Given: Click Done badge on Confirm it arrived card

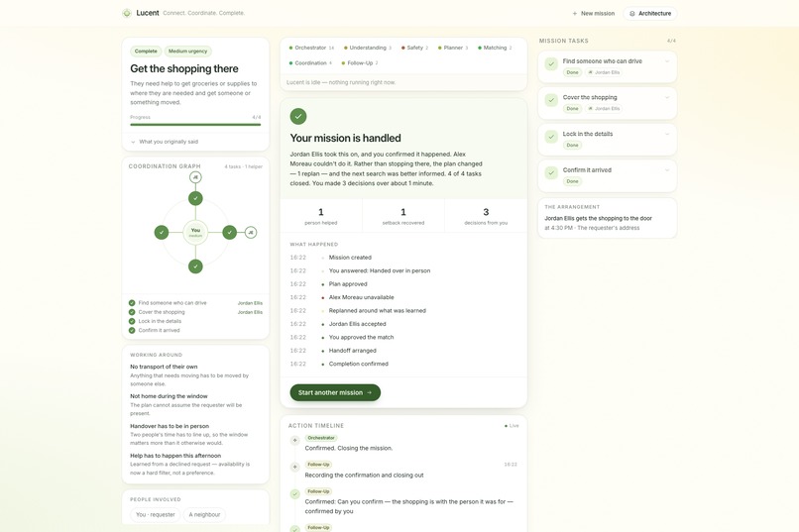Looking at the screenshot, I should click(x=572, y=181).
